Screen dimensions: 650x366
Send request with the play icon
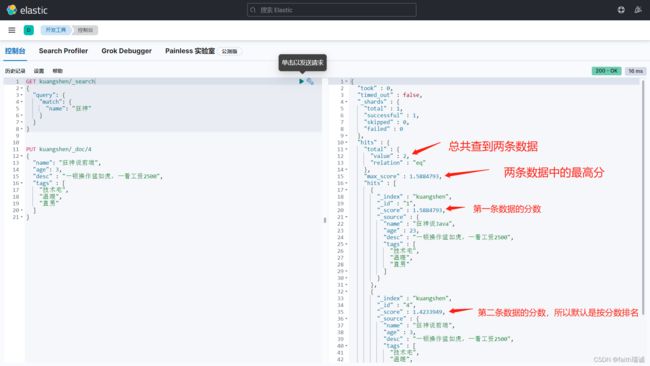[301, 81]
